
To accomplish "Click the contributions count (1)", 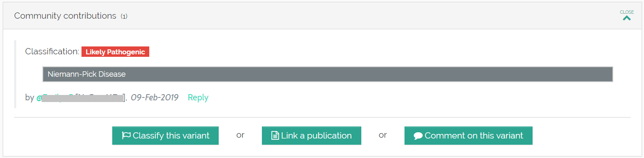I will point(124,17).
